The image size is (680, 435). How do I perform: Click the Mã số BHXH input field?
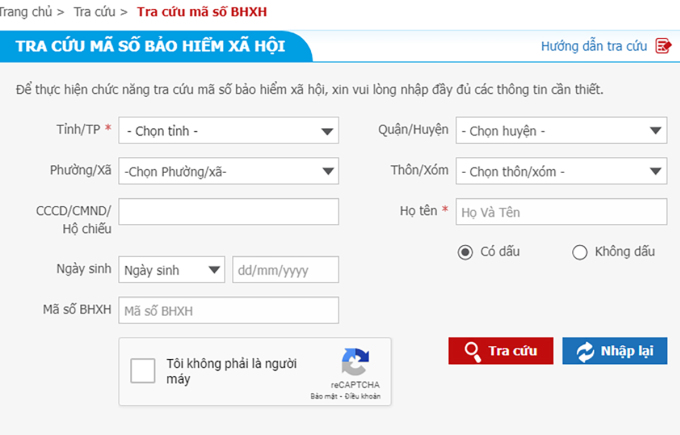[228, 311]
